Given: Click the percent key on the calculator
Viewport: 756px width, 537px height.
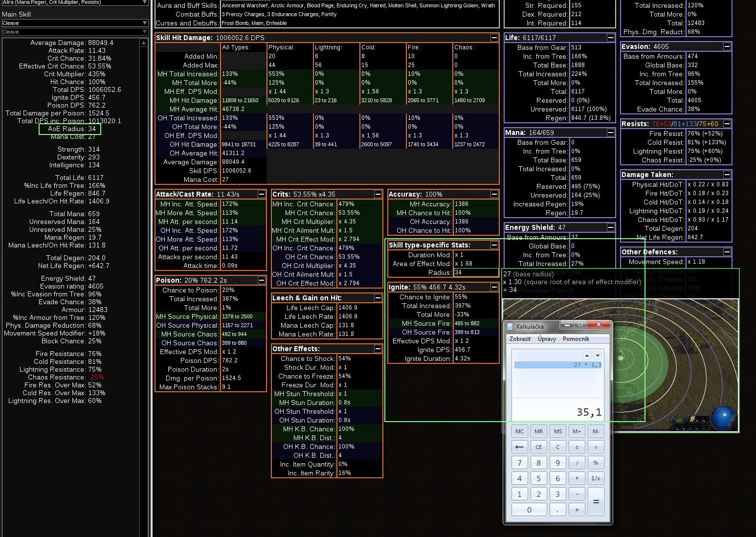Looking at the screenshot, I should (596, 462).
